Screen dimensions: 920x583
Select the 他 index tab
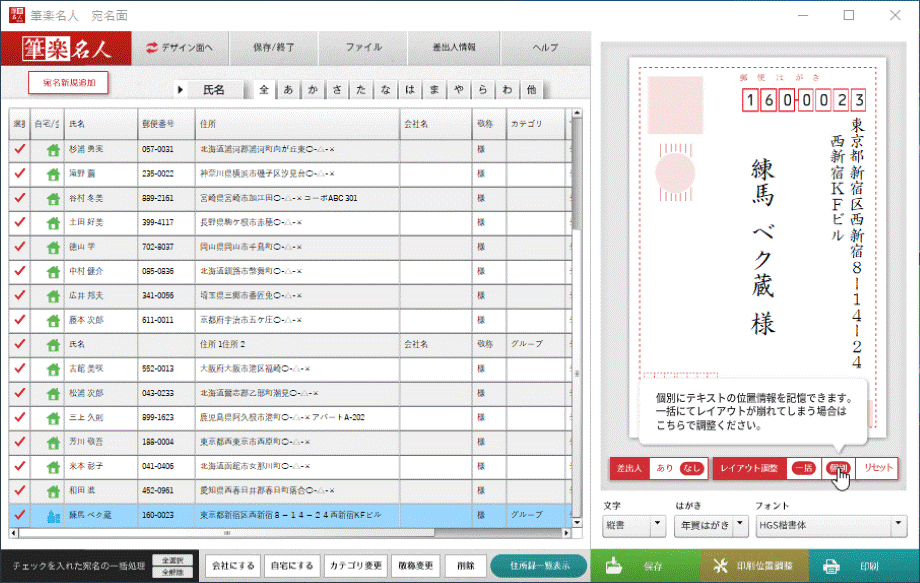tap(532, 90)
